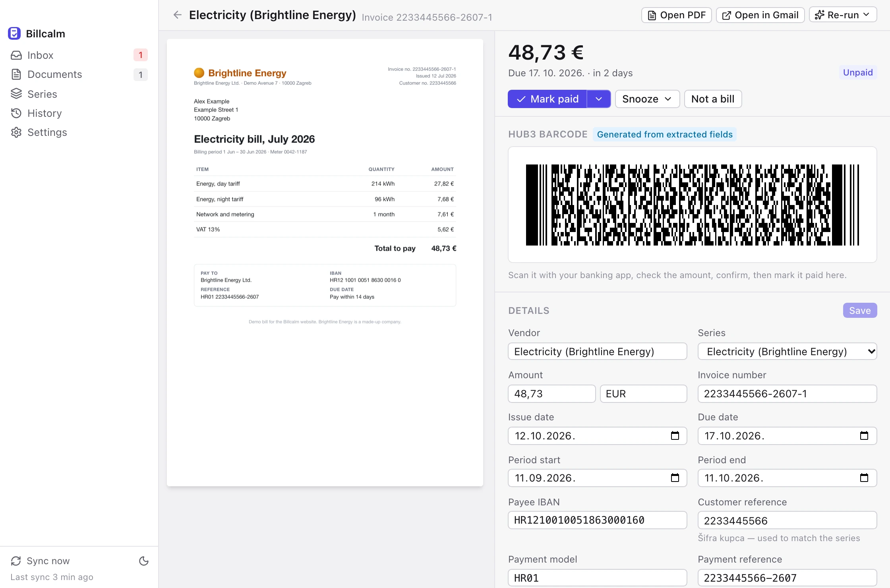Click the Unpaid status badge

[858, 72]
